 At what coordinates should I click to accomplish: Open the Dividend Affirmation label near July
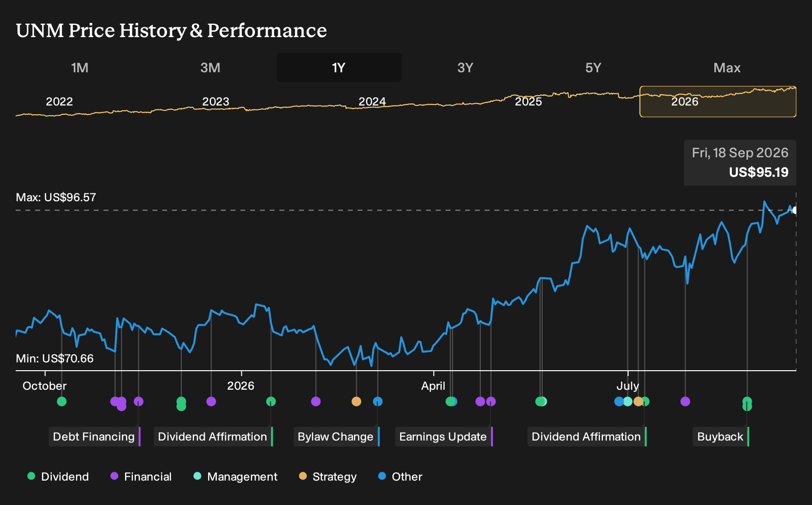click(x=587, y=437)
